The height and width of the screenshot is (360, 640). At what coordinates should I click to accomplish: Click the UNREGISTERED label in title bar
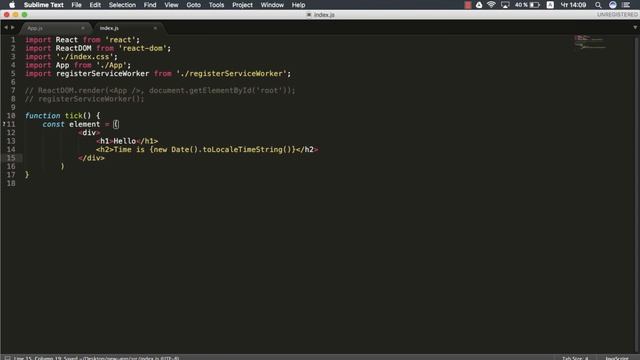pyautogui.click(x=617, y=15)
